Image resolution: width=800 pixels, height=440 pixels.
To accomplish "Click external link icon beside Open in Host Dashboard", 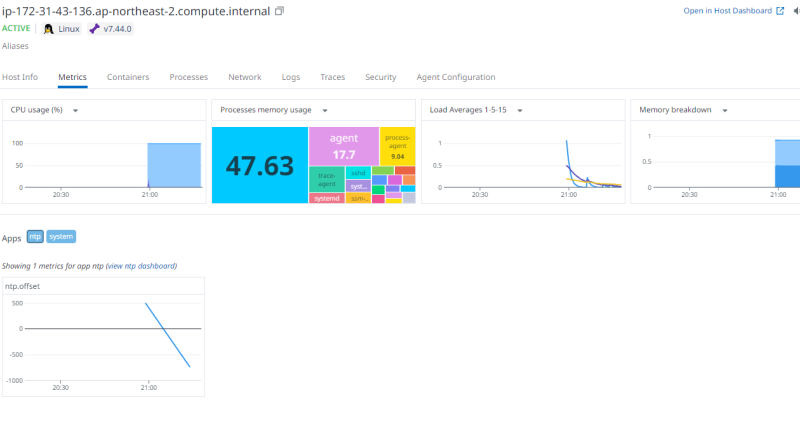I will (x=780, y=11).
